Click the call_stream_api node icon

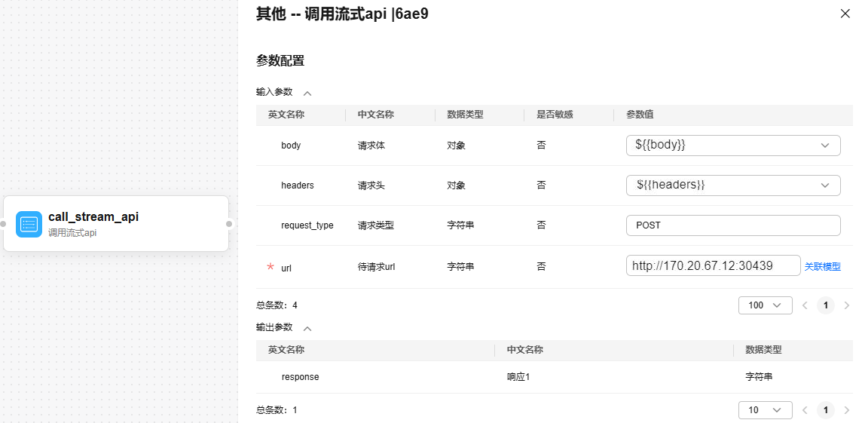point(29,224)
